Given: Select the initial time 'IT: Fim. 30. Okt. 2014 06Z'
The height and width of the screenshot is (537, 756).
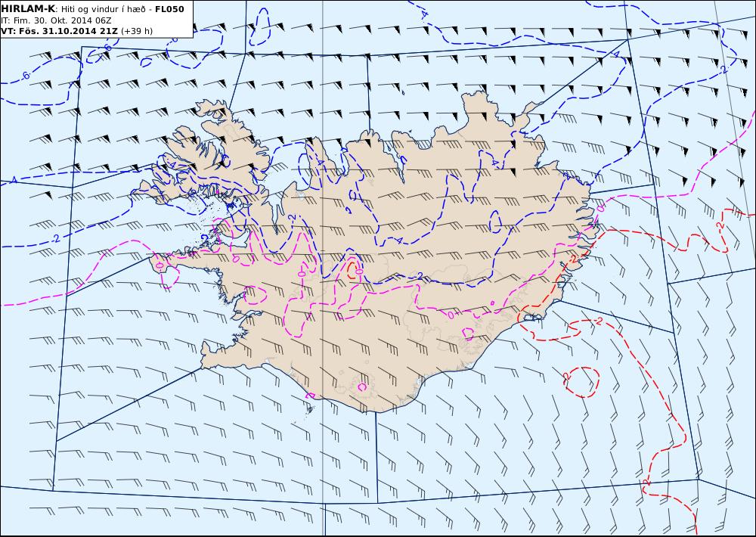Looking at the screenshot, I should [x=57, y=20].
